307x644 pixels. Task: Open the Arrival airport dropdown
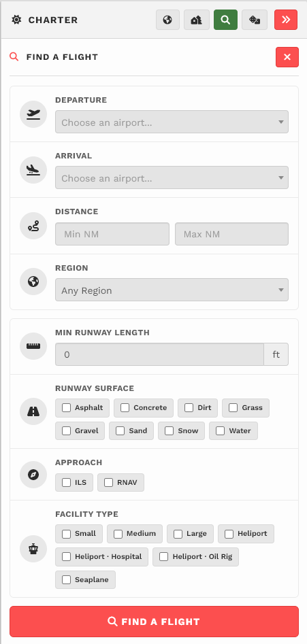point(172,177)
